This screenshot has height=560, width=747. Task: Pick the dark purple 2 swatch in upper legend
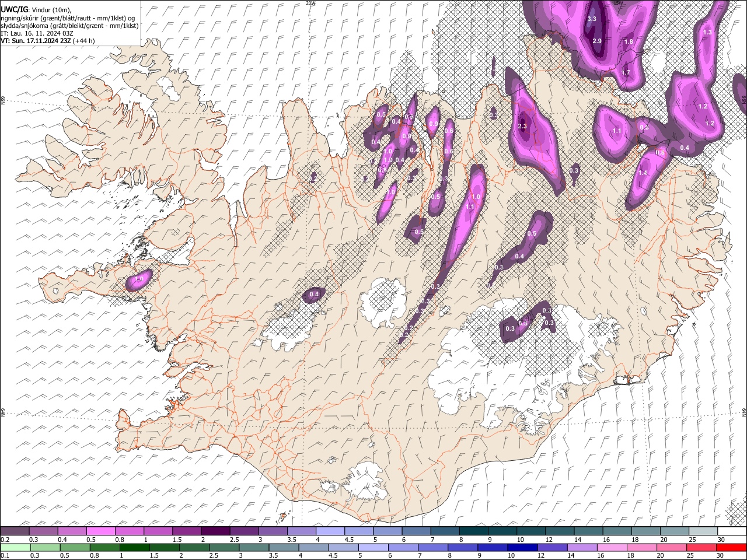[x=215, y=531]
